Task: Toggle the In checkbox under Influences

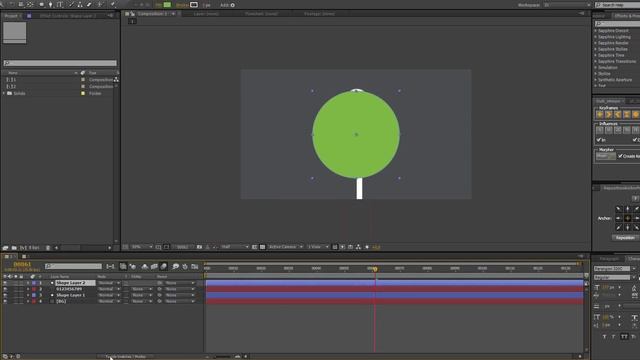Action: [599, 140]
